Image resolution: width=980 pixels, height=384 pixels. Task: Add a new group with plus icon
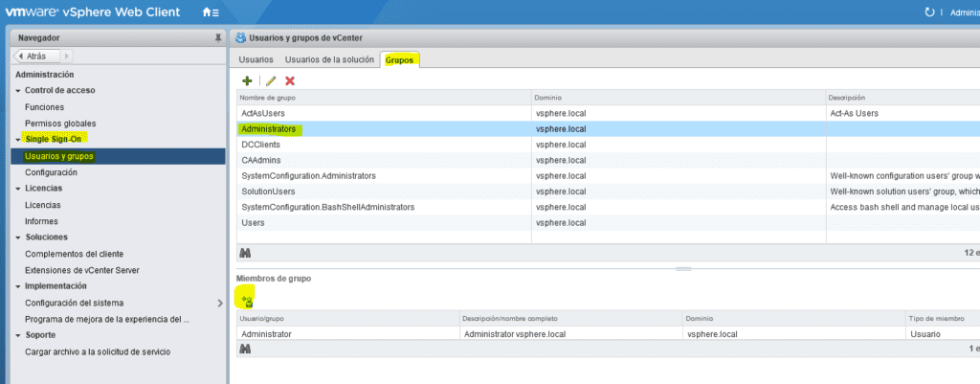pyautogui.click(x=247, y=80)
